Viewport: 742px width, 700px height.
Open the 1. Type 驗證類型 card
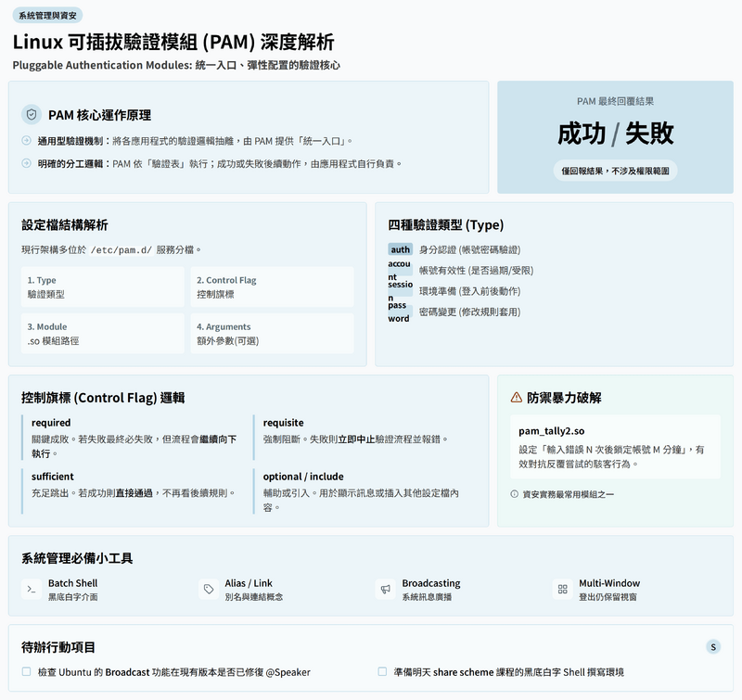pos(103,286)
